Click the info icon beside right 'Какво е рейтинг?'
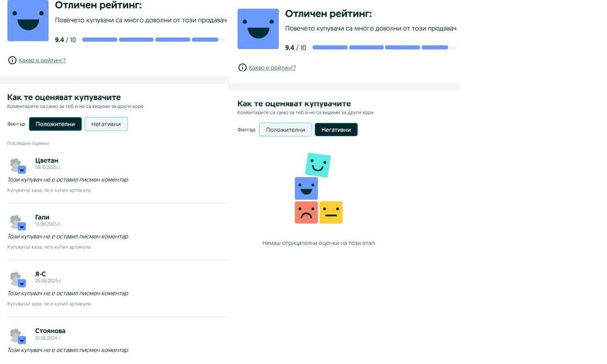Screen dimensions: 607x364 pyautogui.click(x=242, y=68)
